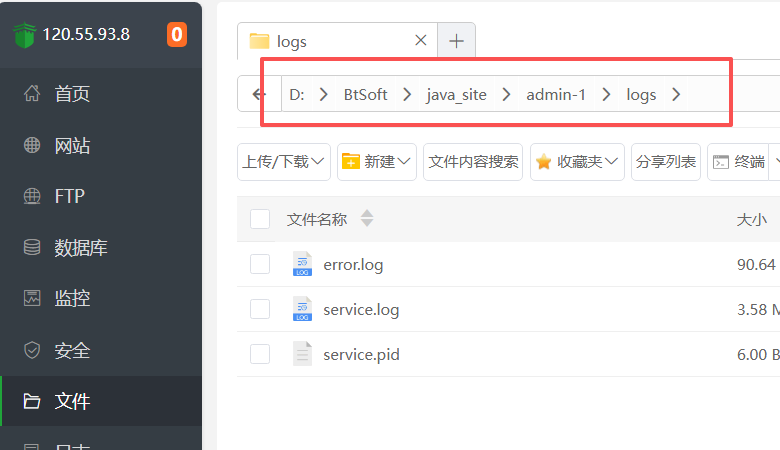Click the home house icon in sidebar
780x450 pixels.
point(32,93)
